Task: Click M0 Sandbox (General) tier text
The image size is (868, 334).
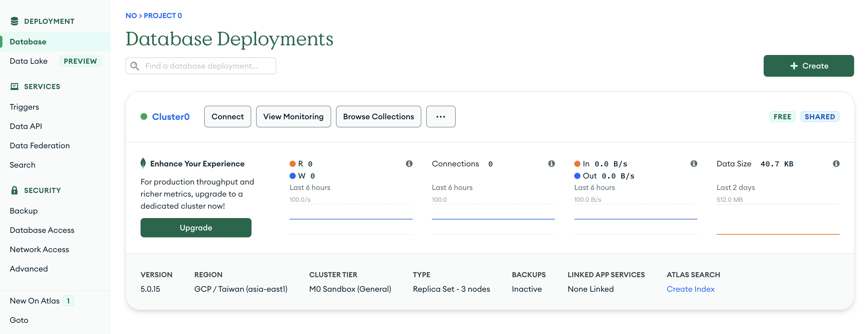Action: click(x=350, y=289)
